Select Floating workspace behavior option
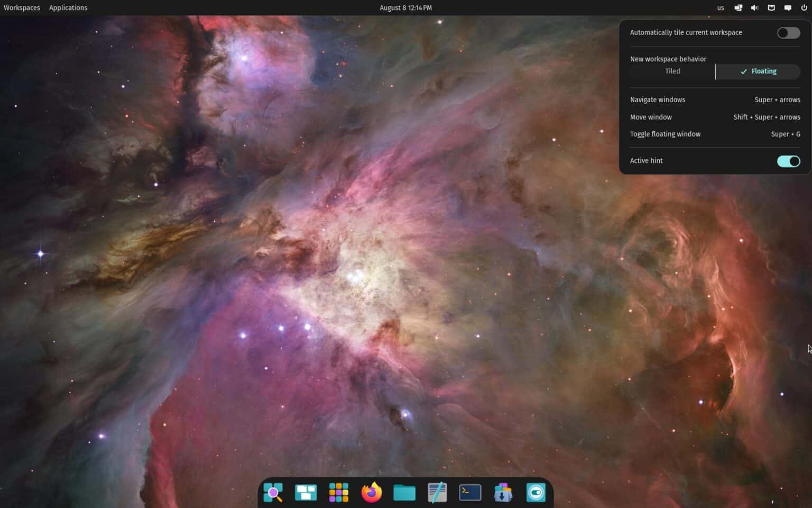 point(758,71)
